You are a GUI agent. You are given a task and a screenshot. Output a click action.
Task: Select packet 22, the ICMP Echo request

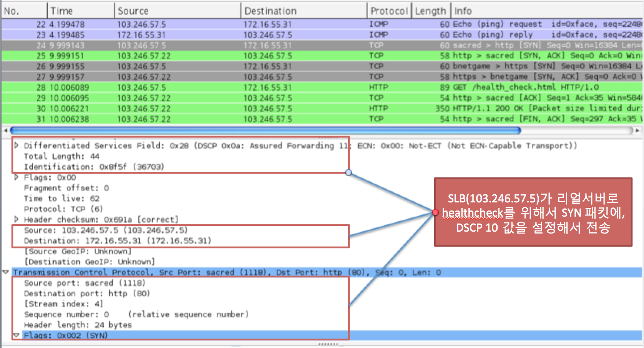click(x=322, y=24)
